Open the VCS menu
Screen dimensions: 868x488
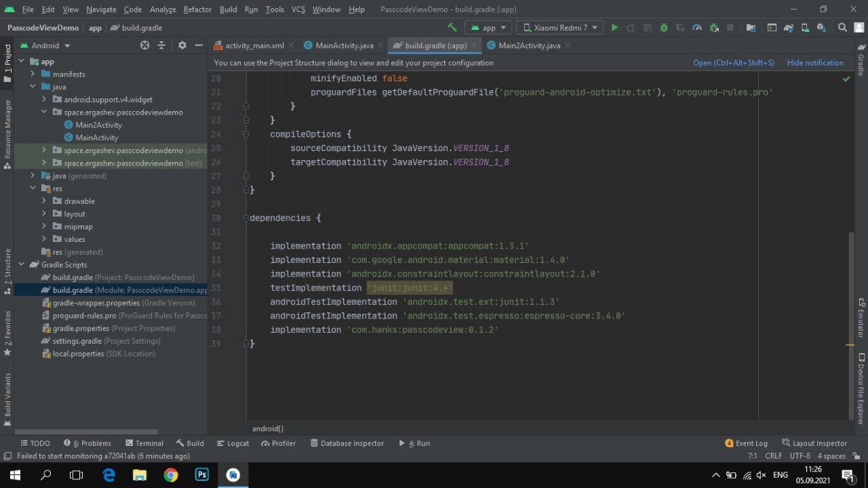tap(298, 9)
